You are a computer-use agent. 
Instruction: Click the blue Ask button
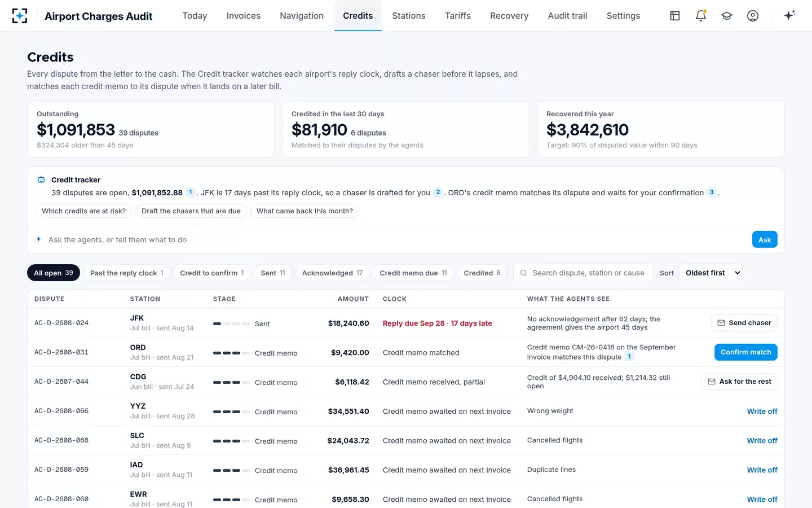click(x=765, y=239)
